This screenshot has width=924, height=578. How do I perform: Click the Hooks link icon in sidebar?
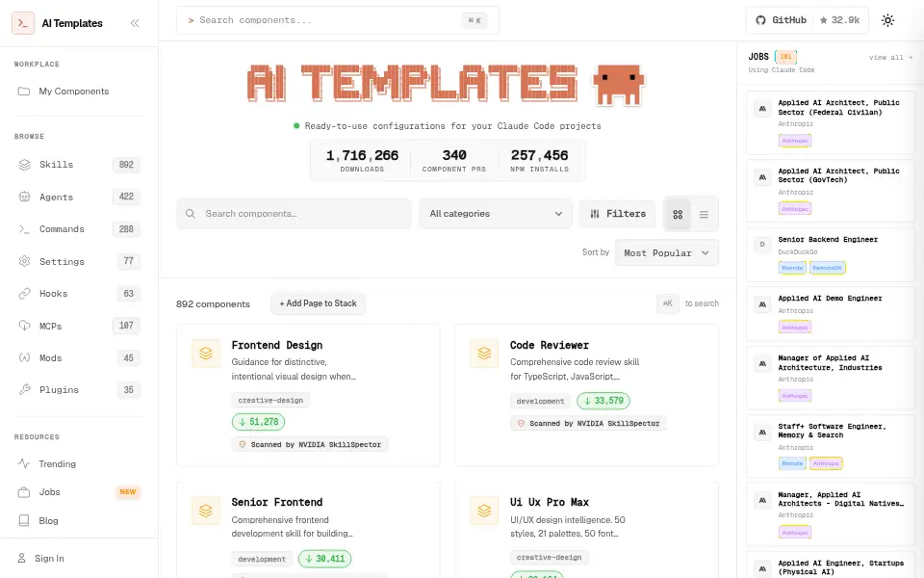point(24,293)
